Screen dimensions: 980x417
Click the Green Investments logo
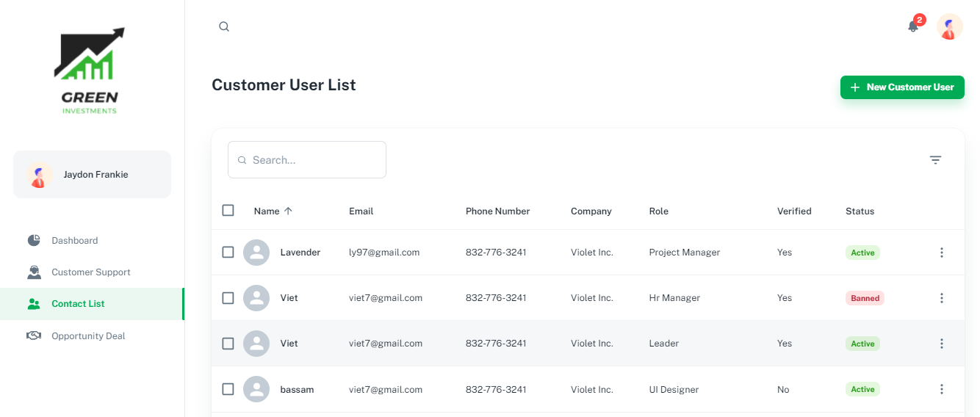90,71
